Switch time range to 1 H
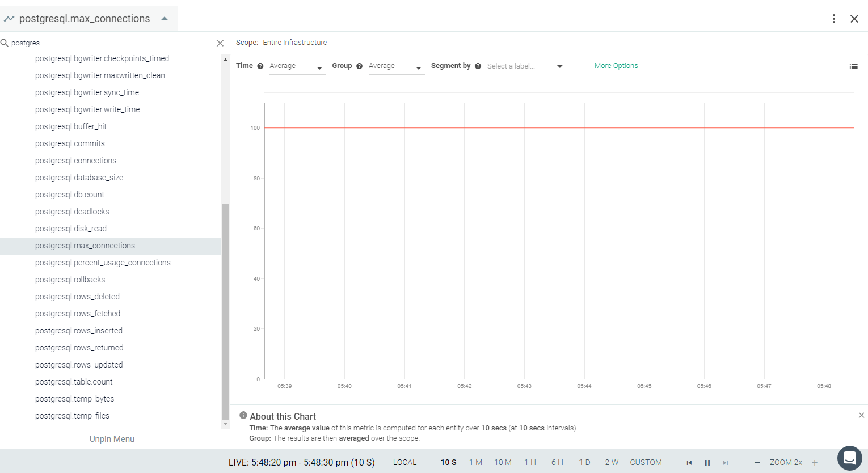Viewport: 868px width, 473px height. coord(530,463)
